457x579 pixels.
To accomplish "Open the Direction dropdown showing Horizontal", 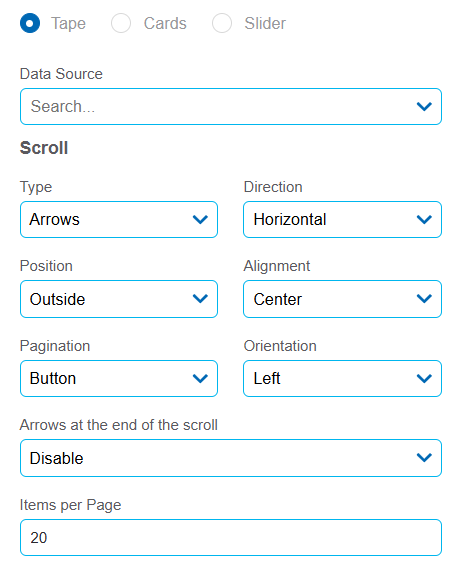I will (342, 220).
